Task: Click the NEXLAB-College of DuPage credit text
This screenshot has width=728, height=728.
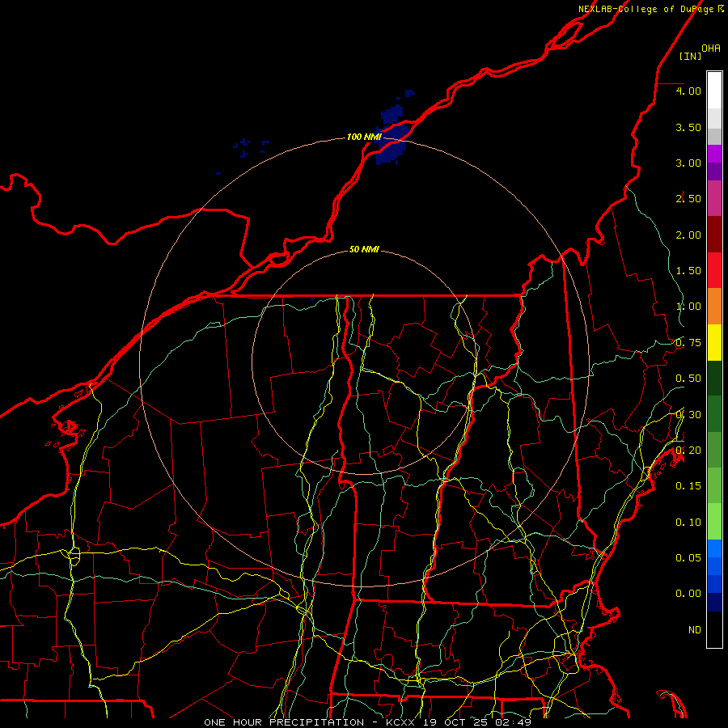Action: coord(651,9)
